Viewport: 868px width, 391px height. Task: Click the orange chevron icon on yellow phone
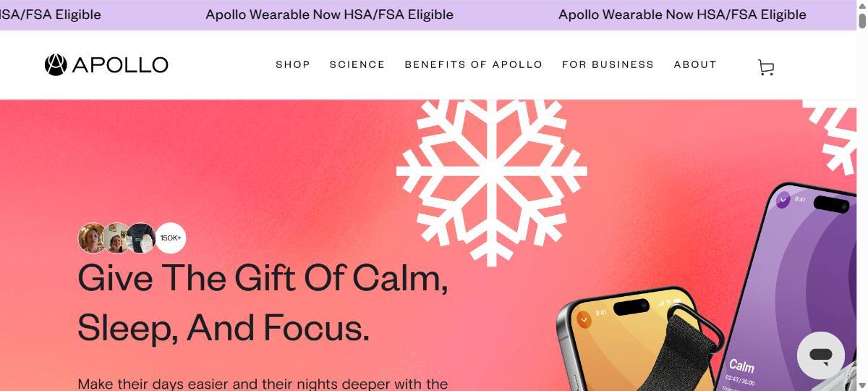tap(584, 319)
